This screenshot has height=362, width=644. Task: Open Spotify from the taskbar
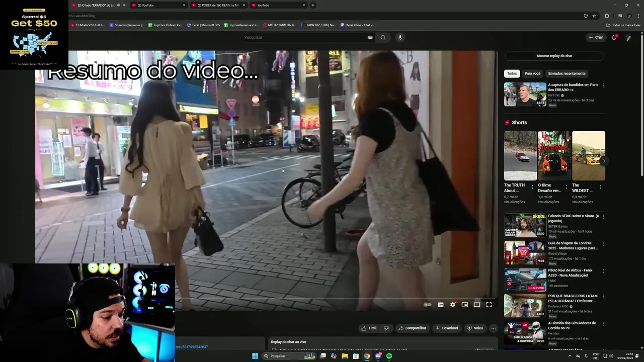coord(389,356)
